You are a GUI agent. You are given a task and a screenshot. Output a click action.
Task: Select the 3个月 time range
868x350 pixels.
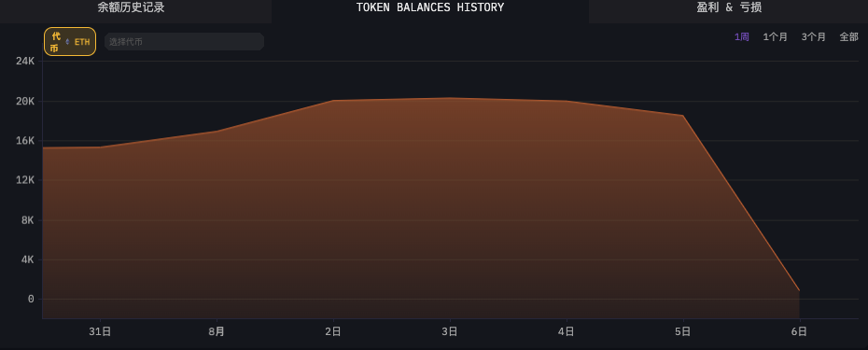813,37
